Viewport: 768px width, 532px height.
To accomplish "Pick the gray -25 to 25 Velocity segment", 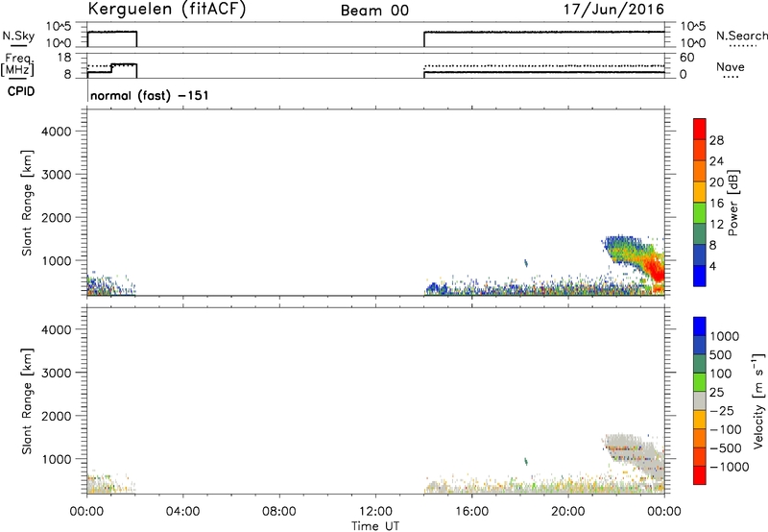I will pyautogui.click(x=700, y=400).
